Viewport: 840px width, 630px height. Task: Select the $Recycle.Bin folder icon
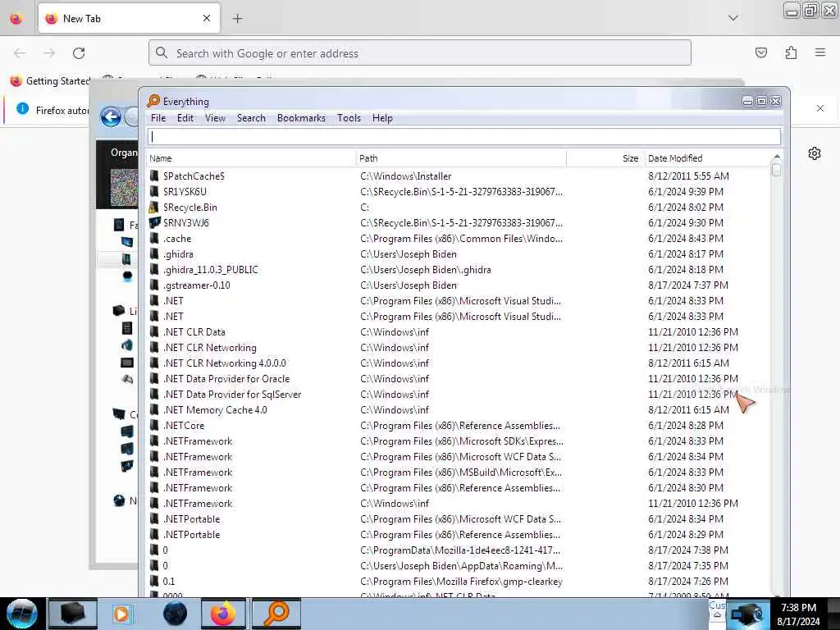pyautogui.click(x=154, y=207)
